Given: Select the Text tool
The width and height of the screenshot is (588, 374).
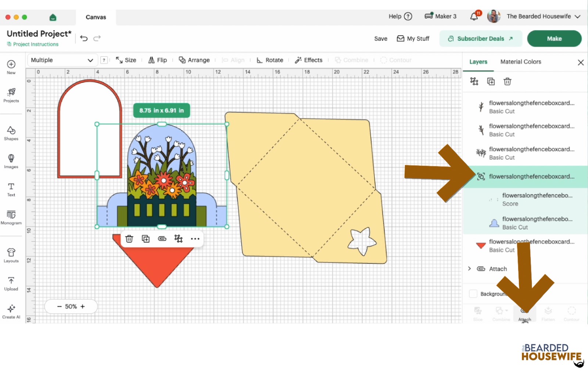Looking at the screenshot, I should coord(11,189).
